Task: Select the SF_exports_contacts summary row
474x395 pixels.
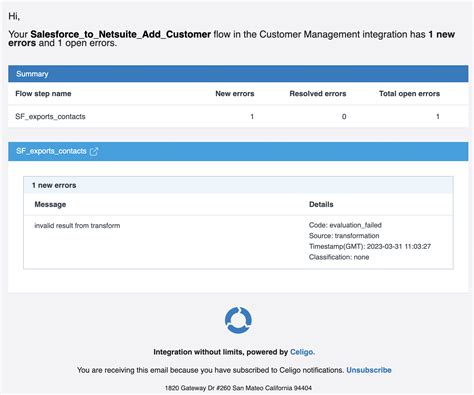Action: [238, 116]
